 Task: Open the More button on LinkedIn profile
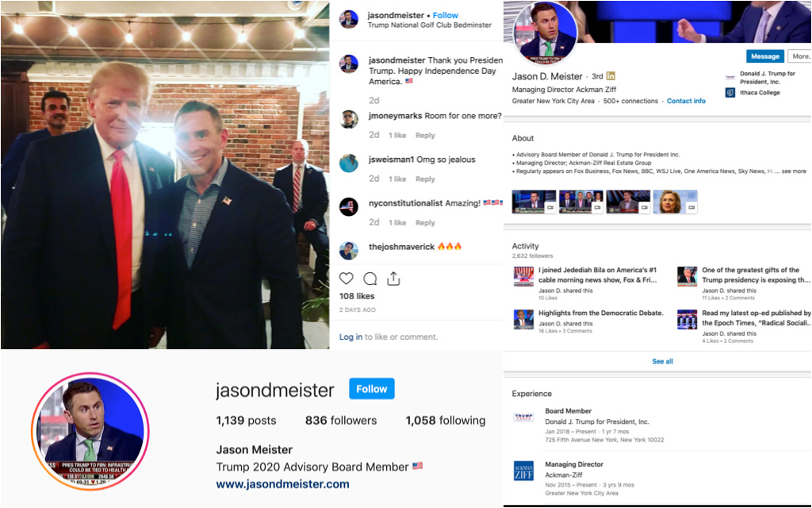click(x=799, y=56)
